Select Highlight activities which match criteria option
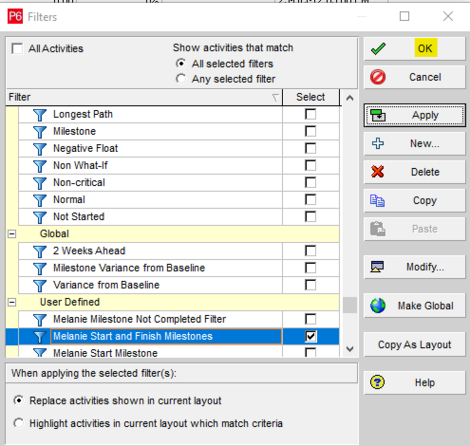Screen dimensions: 470x446 click(x=18, y=423)
